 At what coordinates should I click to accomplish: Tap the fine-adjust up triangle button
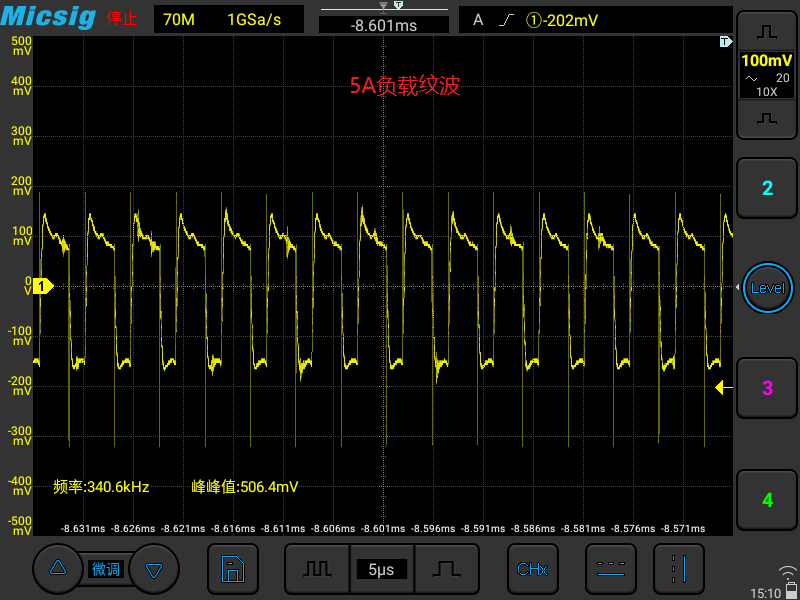coord(58,568)
